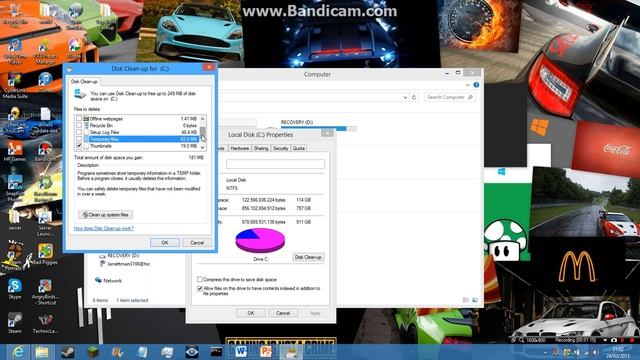Image resolution: width=640 pixels, height=360 pixels.
Task: Click Cancel in Local Disk Properties
Action: [x=282, y=313]
